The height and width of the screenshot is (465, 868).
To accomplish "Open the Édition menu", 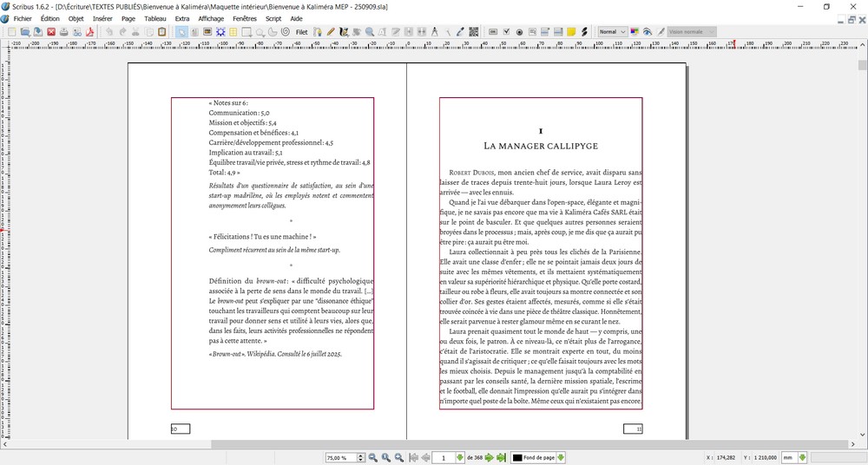I will 49,18.
